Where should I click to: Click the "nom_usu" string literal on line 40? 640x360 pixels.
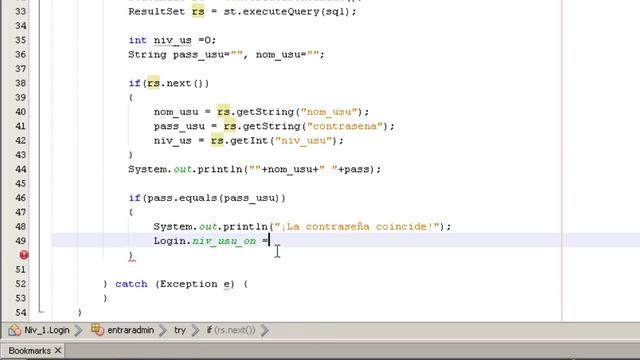329,112
